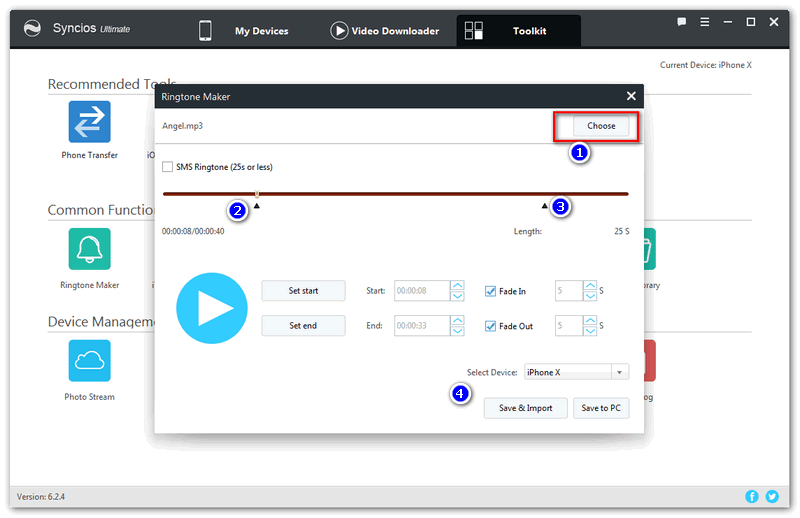Close the Ringtone Maker dialog
The width and height of the screenshot is (800, 518).
tap(631, 96)
